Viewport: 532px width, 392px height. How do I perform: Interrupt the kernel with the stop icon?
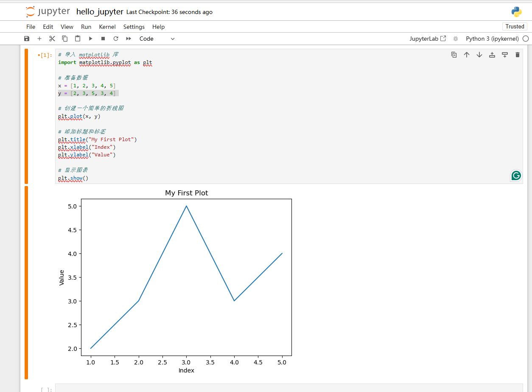pyautogui.click(x=103, y=39)
